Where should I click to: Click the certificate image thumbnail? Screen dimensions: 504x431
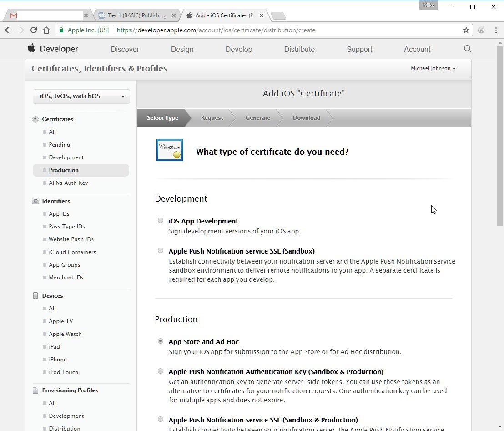(x=170, y=150)
